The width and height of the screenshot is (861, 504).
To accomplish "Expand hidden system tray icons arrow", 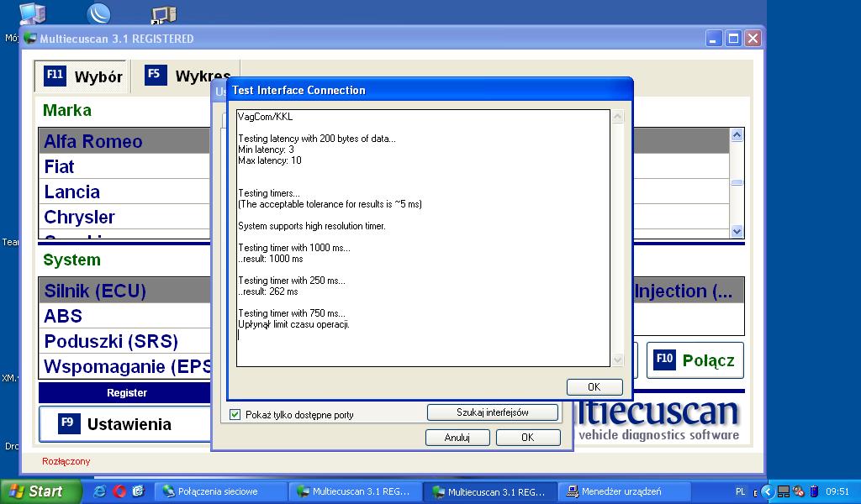I will [x=769, y=492].
